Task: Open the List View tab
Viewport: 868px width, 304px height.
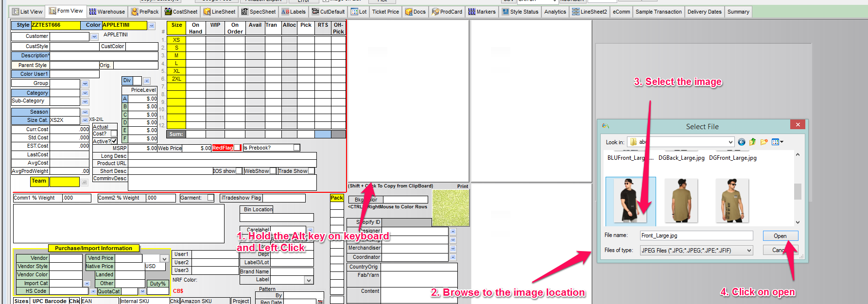Action: 28,12
